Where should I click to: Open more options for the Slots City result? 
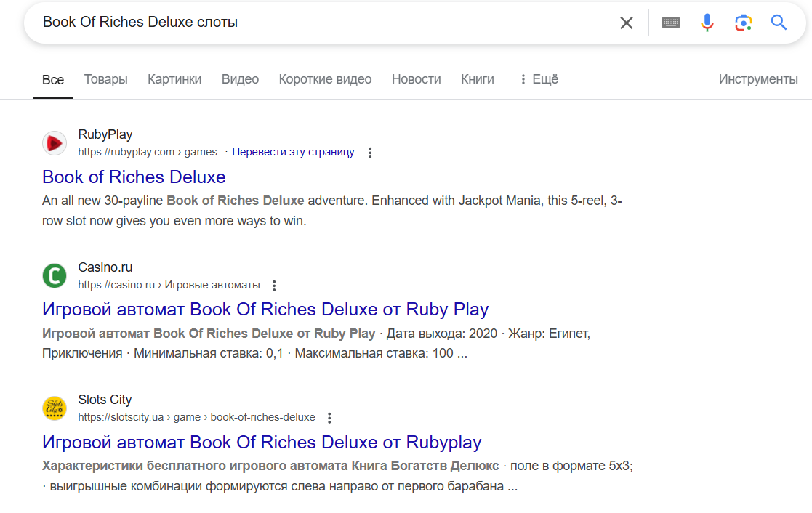[329, 418]
